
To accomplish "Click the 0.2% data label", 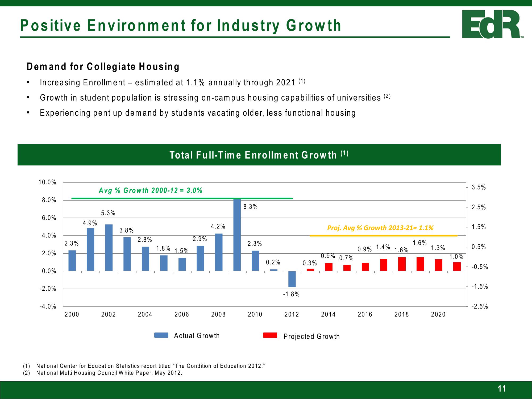I will click(273, 262).
